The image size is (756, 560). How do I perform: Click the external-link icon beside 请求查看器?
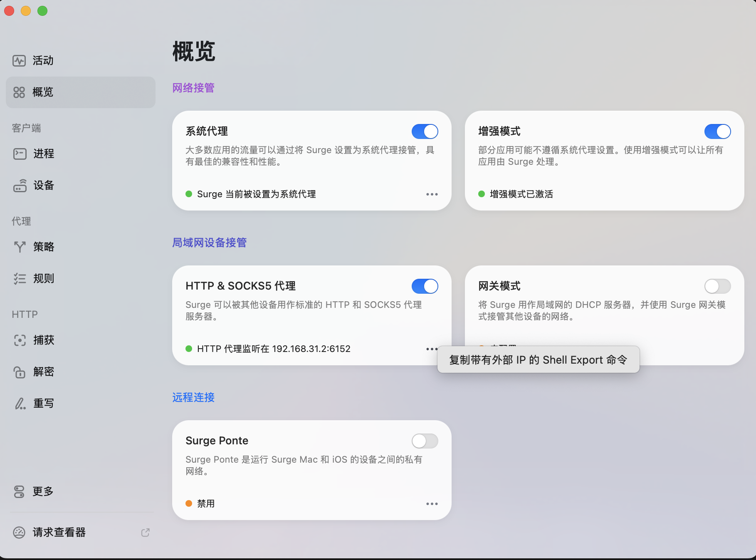coord(145,532)
